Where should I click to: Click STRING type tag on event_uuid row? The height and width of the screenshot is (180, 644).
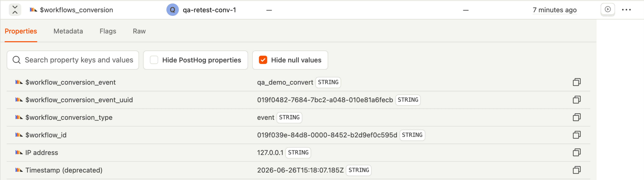(x=408, y=100)
